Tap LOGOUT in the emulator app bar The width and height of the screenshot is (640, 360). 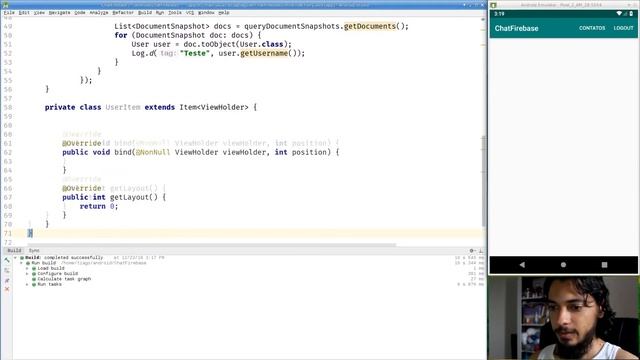point(623,28)
